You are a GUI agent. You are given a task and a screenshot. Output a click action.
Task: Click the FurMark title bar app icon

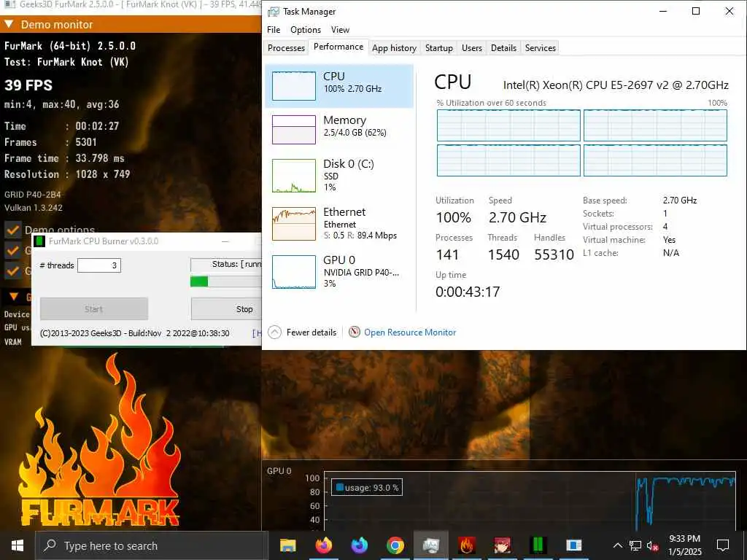pos(9,4)
